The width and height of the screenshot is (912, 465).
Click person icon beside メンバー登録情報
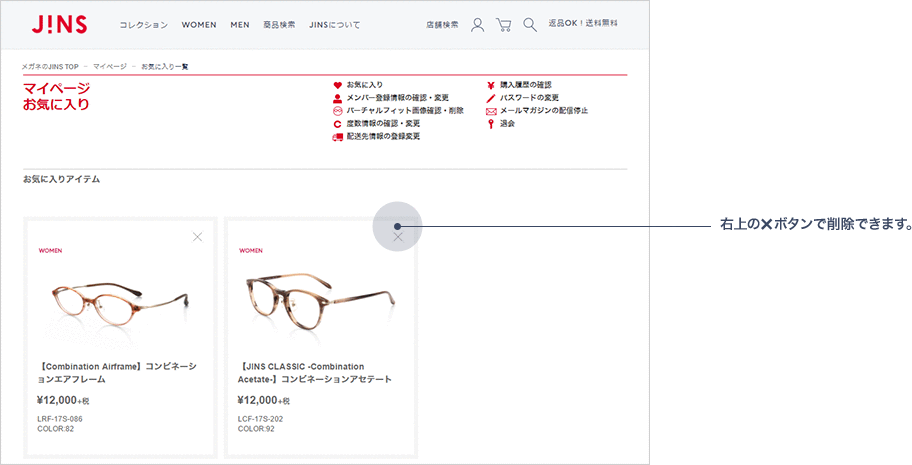[337, 98]
